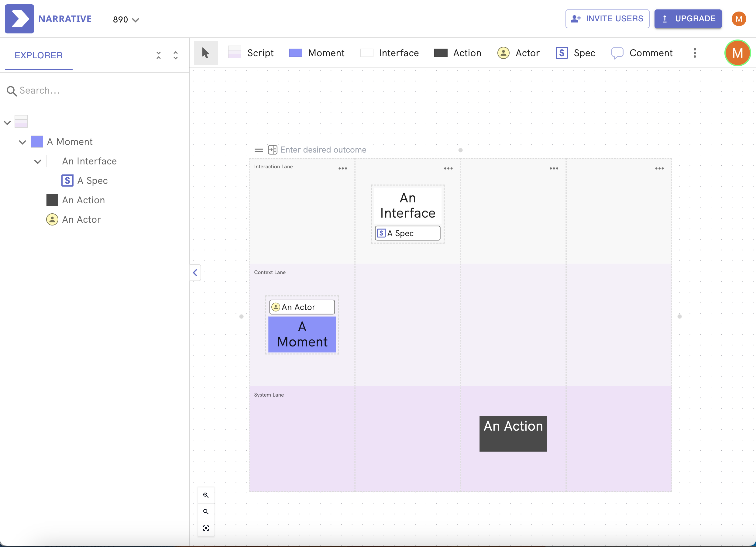Image resolution: width=756 pixels, height=547 pixels.
Task: Select the root script icon in the explorer
Action: pyautogui.click(x=21, y=121)
